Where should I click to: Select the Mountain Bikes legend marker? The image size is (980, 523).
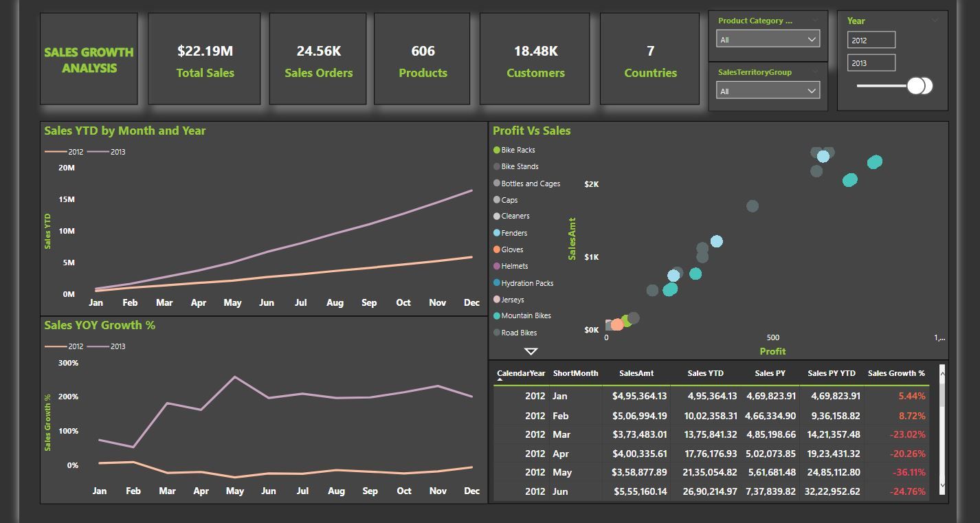click(x=497, y=316)
